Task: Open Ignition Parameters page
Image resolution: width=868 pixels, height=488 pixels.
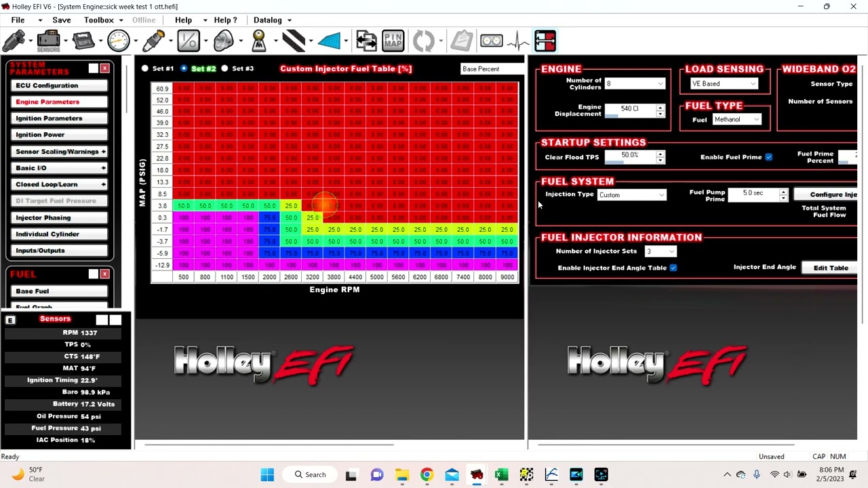Action: point(60,119)
